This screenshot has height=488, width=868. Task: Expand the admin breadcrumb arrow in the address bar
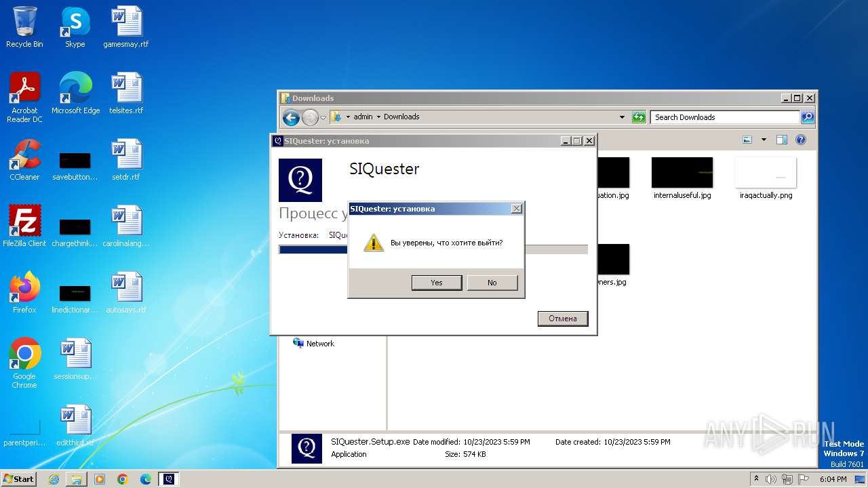coord(378,117)
